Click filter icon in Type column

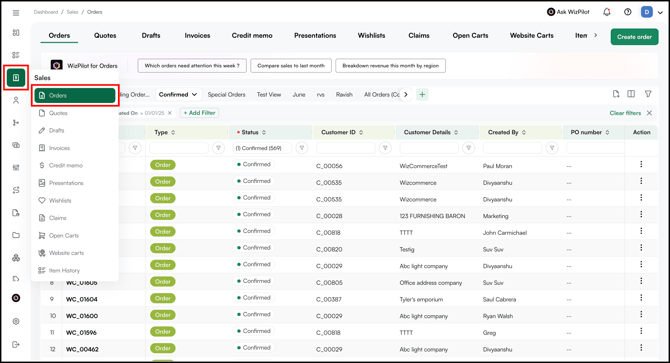coord(218,148)
